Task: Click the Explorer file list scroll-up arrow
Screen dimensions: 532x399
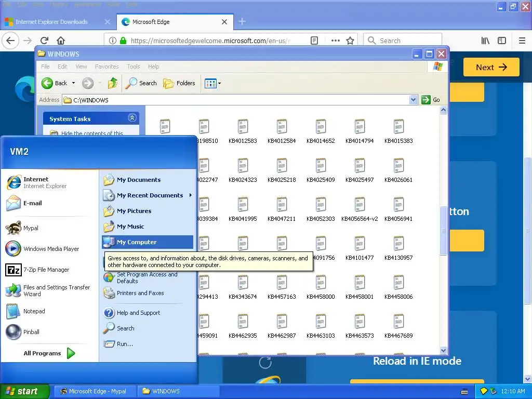Action: 444,110
